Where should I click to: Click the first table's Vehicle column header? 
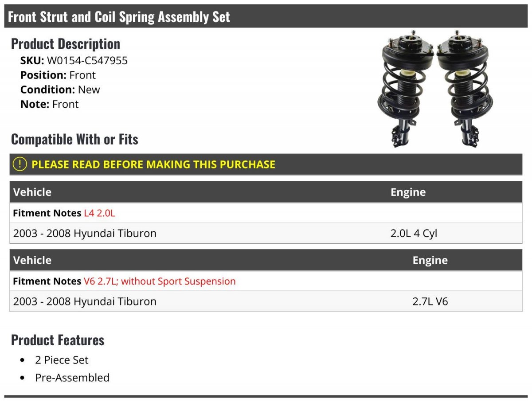[x=32, y=192]
